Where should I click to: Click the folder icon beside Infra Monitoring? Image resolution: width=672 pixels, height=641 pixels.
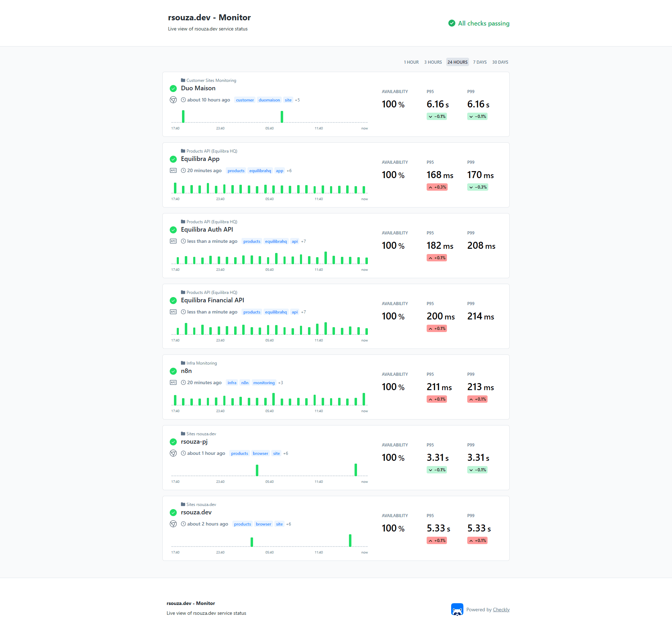[183, 363]
